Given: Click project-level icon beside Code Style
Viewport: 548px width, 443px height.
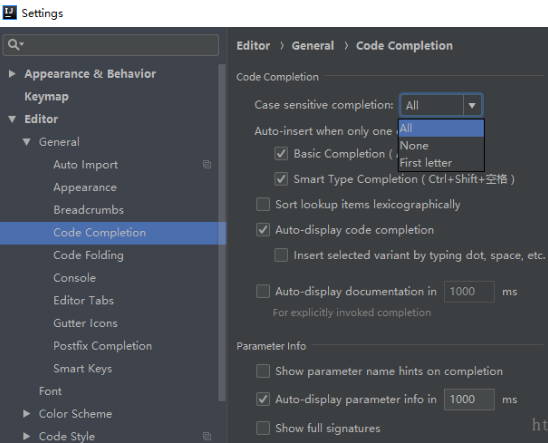Looking at the screenshot, I should 207,436.
